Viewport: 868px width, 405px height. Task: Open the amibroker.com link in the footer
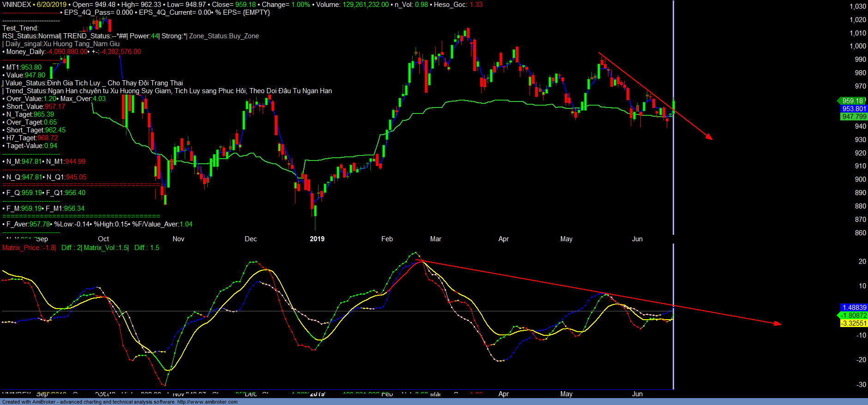coord(207,402)
